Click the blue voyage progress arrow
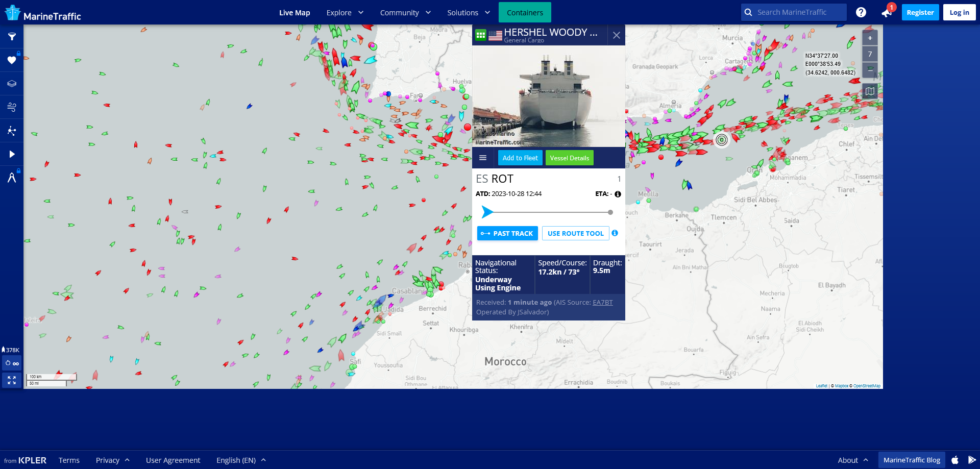The width and height of the screenshot is (980, 469). pyautogui.click(x=487, y=212)
